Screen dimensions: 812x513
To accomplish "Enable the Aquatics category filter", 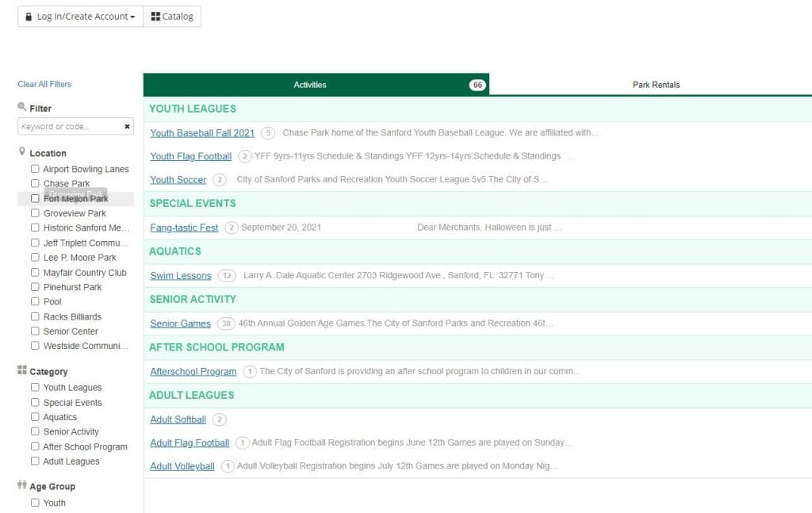I will [35, 417].
